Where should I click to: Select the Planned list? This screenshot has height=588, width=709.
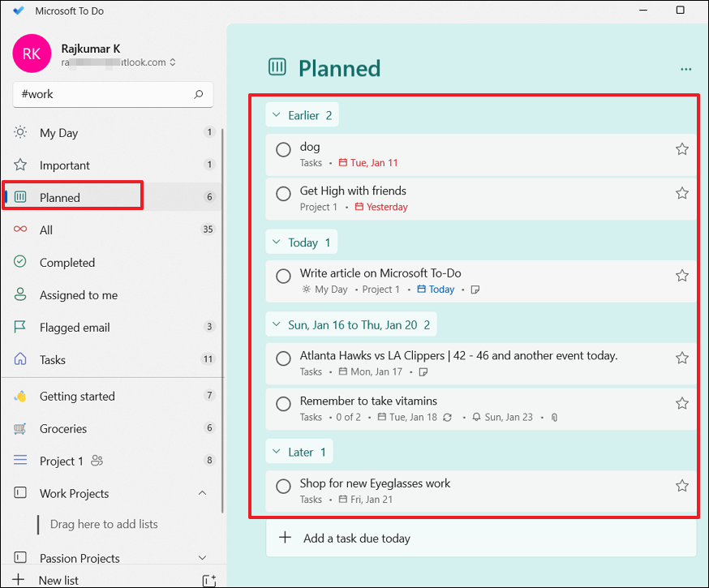point(112,197)
